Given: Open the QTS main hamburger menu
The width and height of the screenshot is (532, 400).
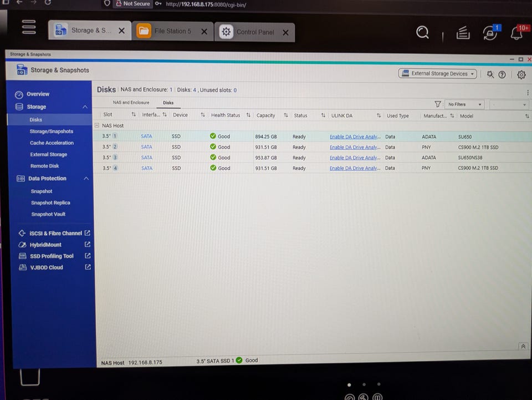Looking at the screenshot, I should click(x=29, y=27).
